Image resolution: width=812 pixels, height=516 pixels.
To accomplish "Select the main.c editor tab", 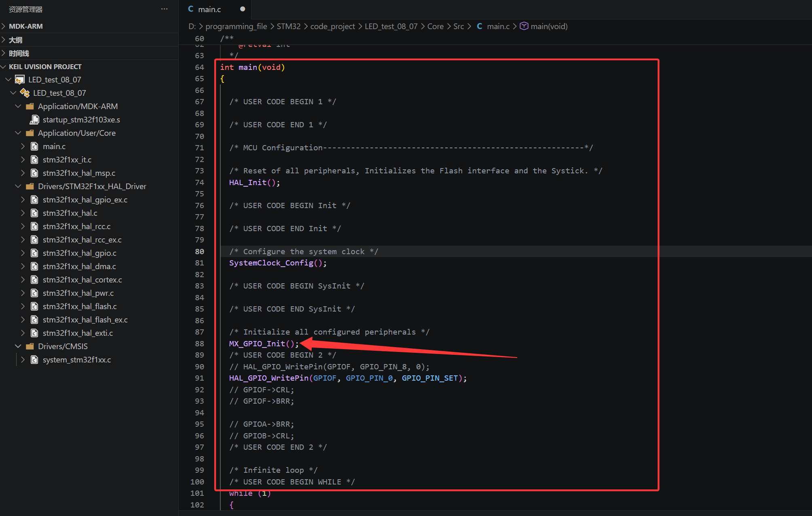I will click(215, 9).
